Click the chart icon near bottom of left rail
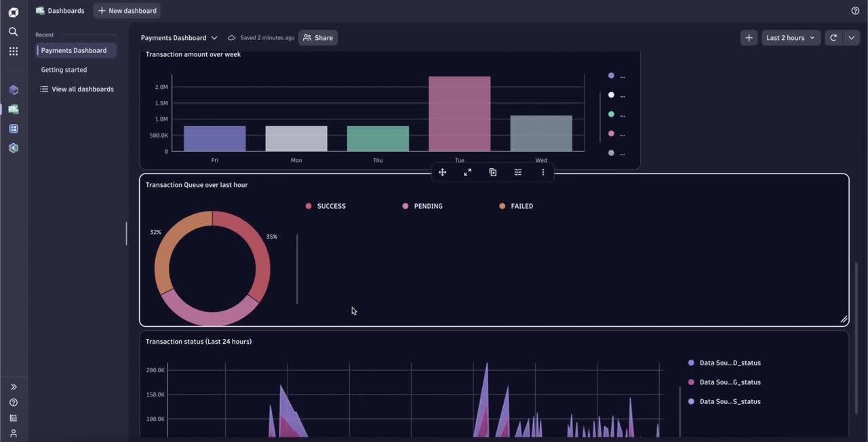The image size is (868, 442). (x=13, y=418)
